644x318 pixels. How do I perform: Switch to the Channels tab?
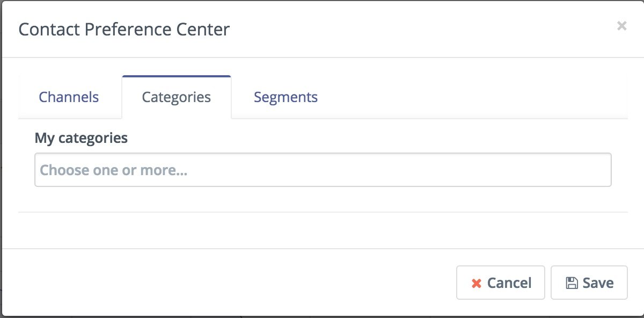click(69, 97)
